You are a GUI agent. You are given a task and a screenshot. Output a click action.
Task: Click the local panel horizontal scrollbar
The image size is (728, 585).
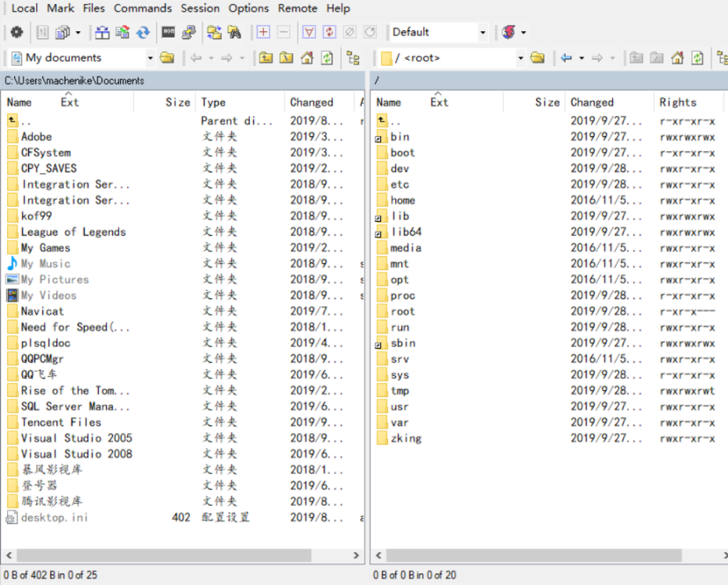pyautogui.click(x=164, y=555)
